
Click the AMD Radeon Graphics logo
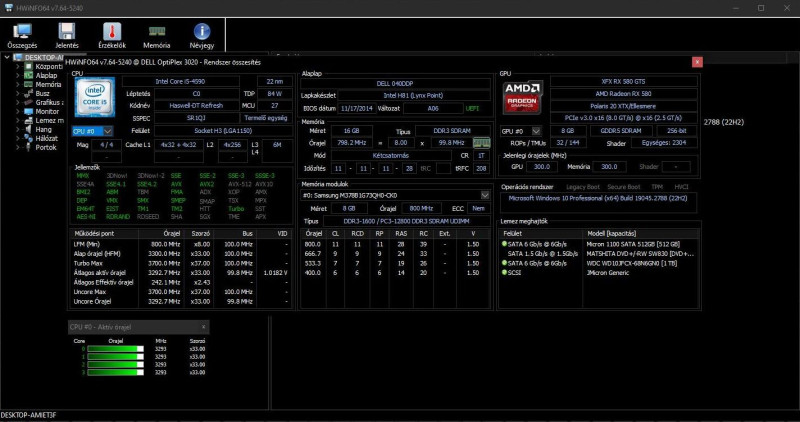(522, 98)
